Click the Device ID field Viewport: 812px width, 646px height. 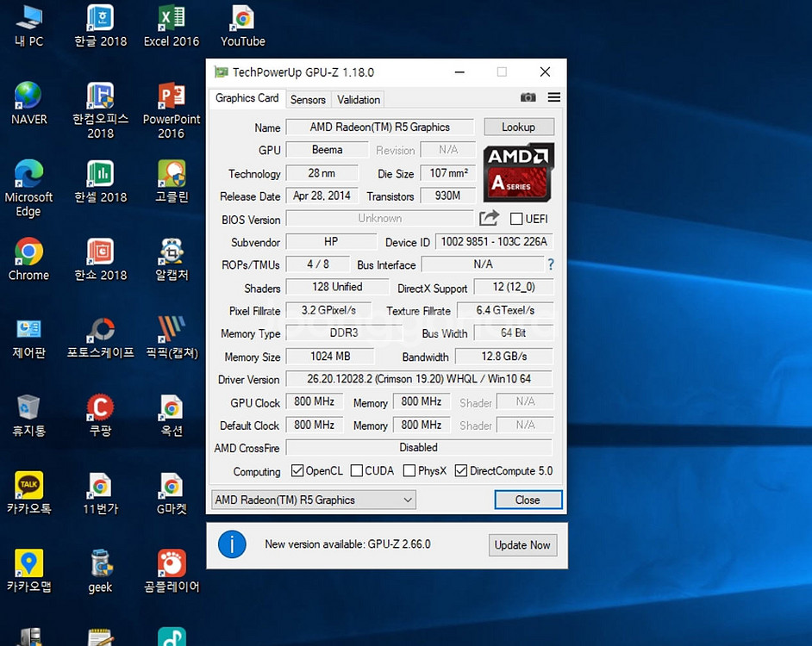tap(494, 242)
